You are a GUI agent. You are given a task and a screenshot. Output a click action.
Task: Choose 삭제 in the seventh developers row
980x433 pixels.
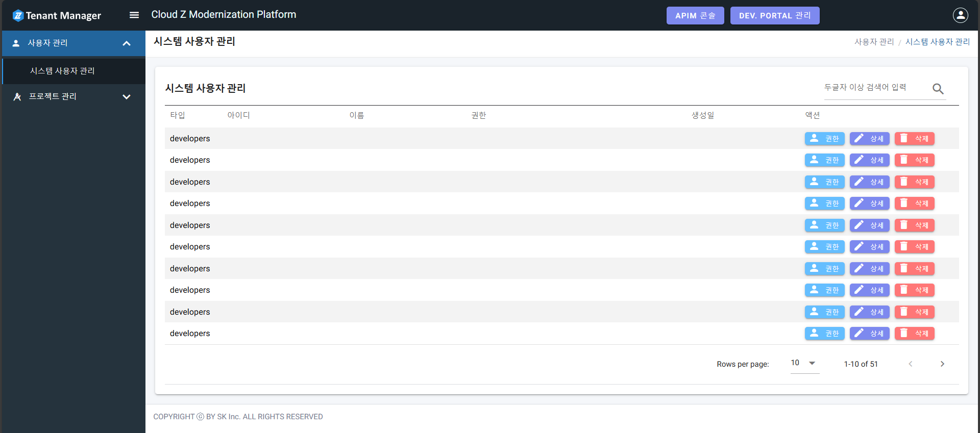[x=914, y=269]
